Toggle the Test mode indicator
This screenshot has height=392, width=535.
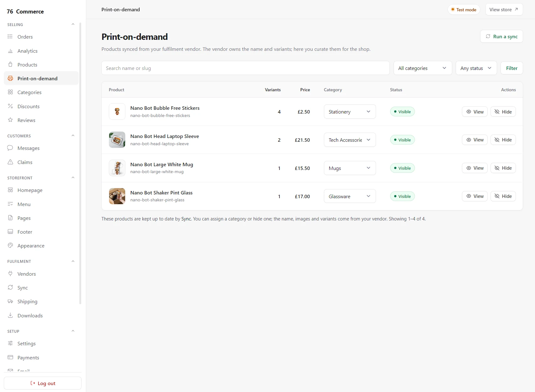click(464, 10)
